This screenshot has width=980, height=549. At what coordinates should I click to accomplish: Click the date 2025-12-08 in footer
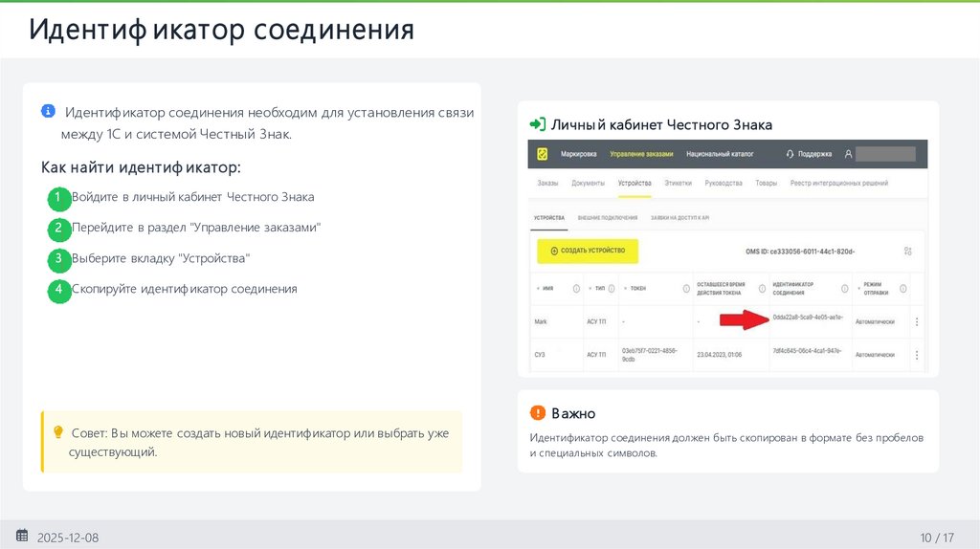point(68,538)
